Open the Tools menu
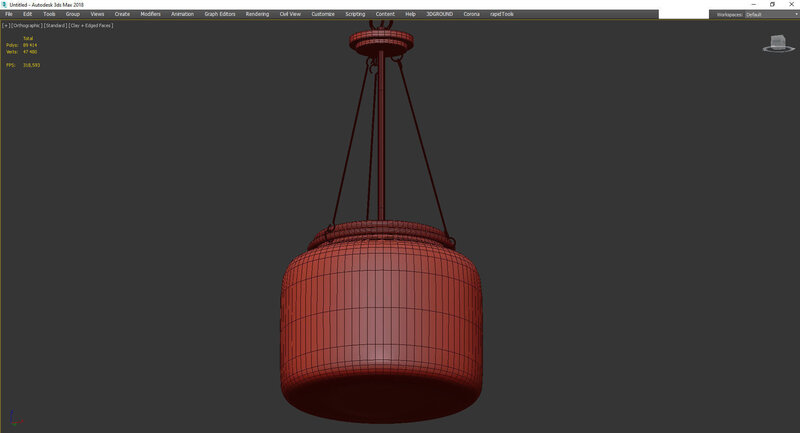 (x=49, y=15)
